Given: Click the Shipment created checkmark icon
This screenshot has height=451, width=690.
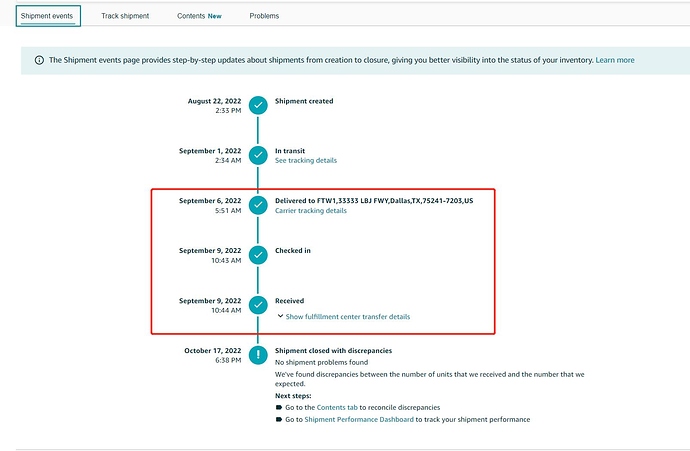Looking at the screenshot, I should [x=258, y=104].
